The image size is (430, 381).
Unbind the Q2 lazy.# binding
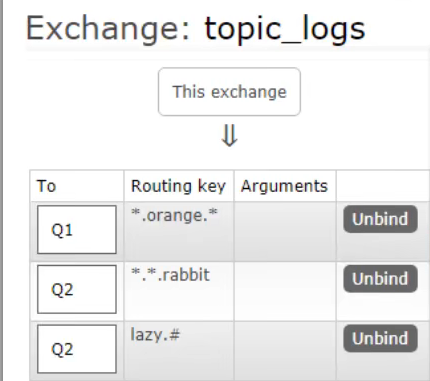380,338
